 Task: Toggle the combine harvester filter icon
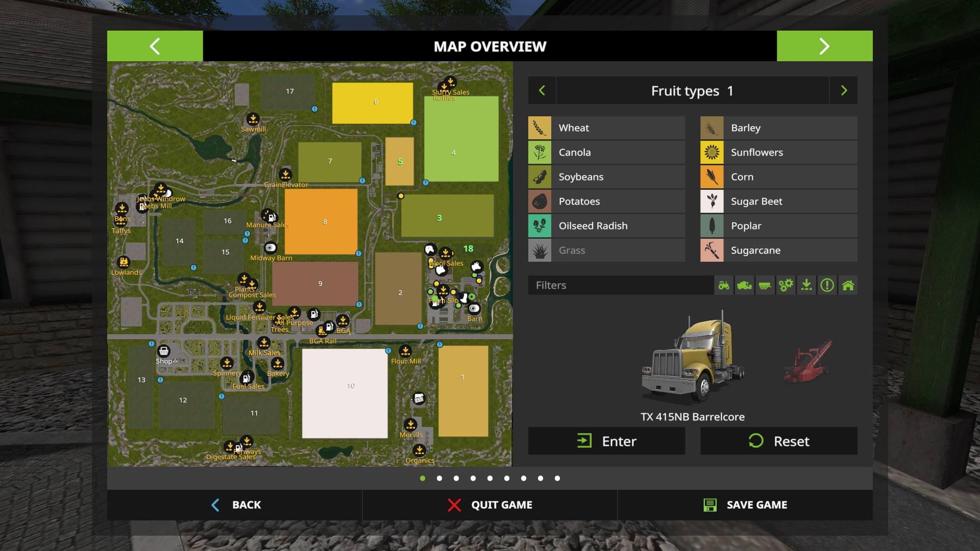click(744, 285)
